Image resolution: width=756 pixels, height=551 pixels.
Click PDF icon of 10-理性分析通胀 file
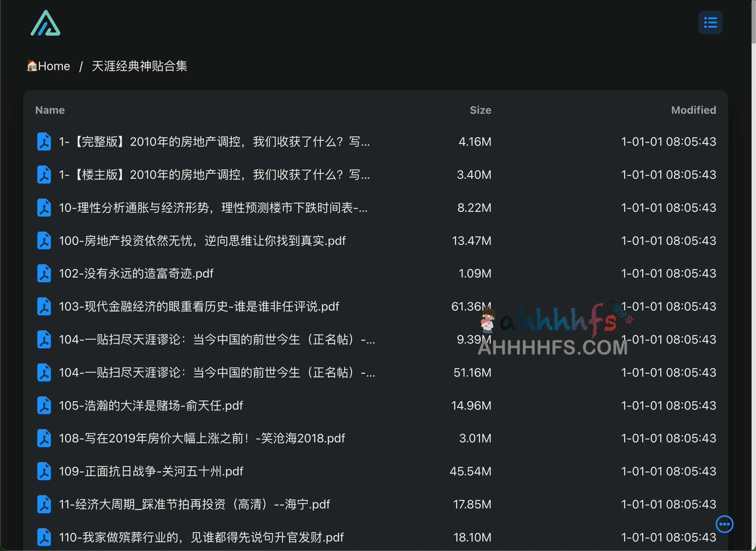(x=44, y=208)
